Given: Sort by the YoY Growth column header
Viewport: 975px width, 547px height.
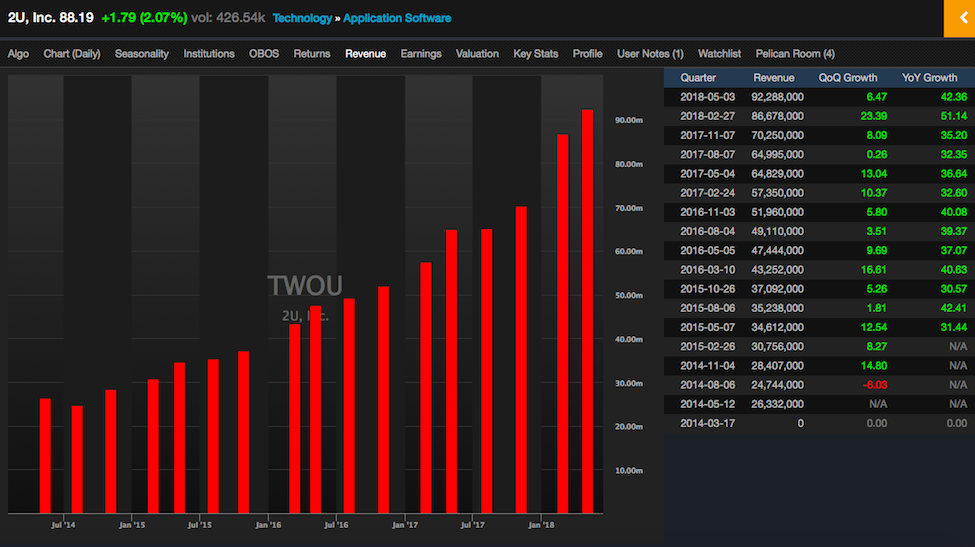Looking at the screenshot, I should click(x=930, y=78).
